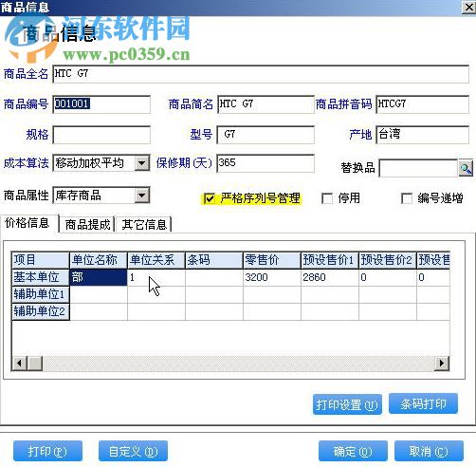
Task: Click the empty 条码 cell in 基本单位 row
Action: [x=214, y=277]
